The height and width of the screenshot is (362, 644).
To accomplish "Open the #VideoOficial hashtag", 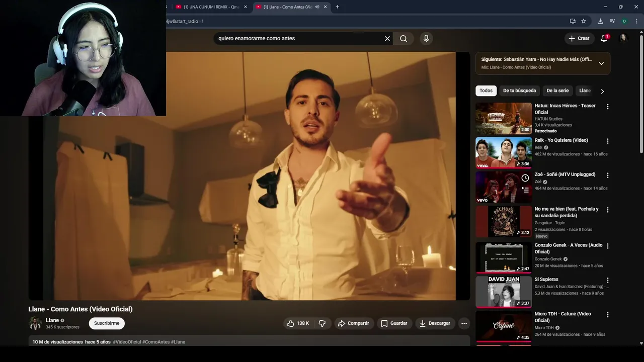I will 127,342.
